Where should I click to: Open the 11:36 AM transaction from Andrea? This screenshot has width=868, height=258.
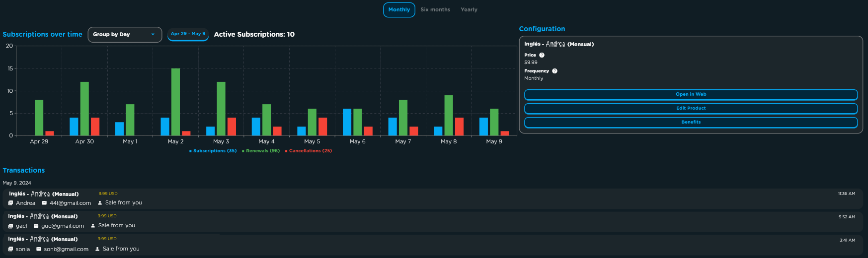(433, 198)
